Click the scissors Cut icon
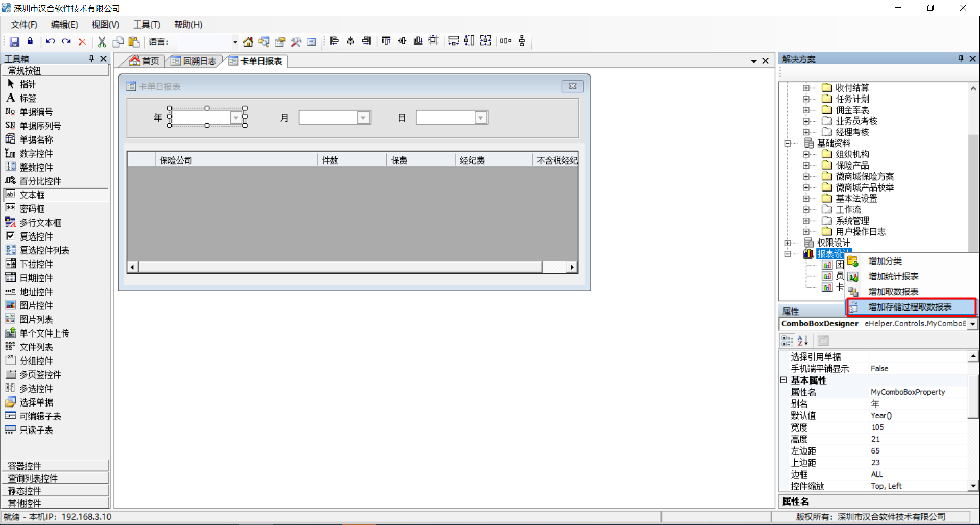This screenshot has height=525, width=980. (102, 42)
